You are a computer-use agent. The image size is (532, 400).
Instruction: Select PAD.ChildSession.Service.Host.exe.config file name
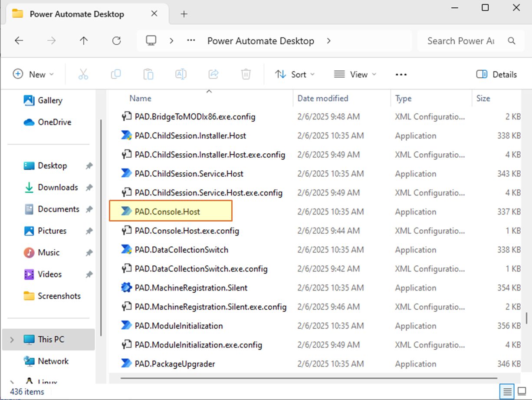coord(208,192)
